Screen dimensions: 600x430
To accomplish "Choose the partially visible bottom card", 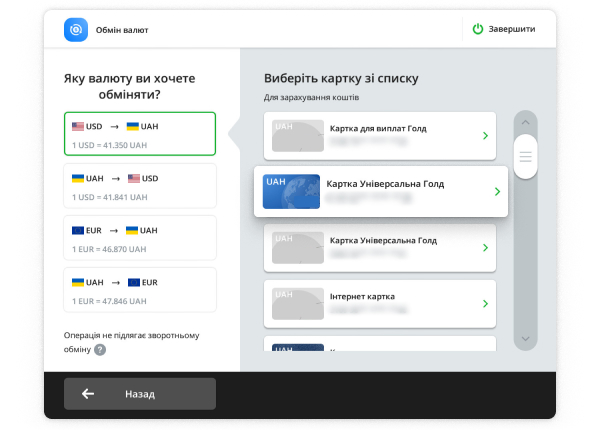I will (380, 346).
